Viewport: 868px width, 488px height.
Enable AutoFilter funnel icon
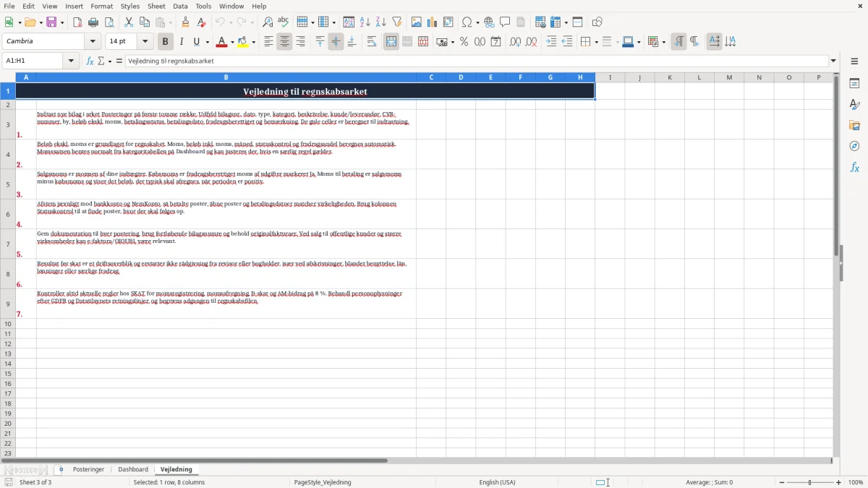(397, 22)
